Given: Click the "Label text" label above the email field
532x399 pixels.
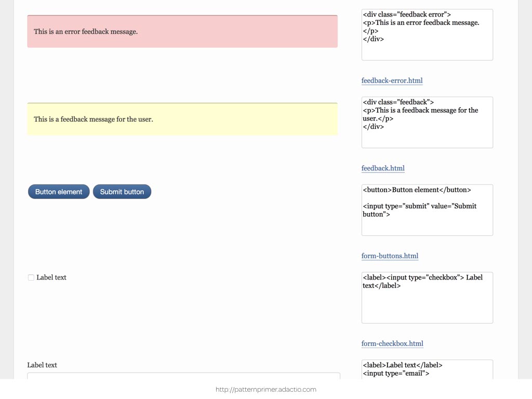Looking at the screenshot, I should (x=42, y=365).
